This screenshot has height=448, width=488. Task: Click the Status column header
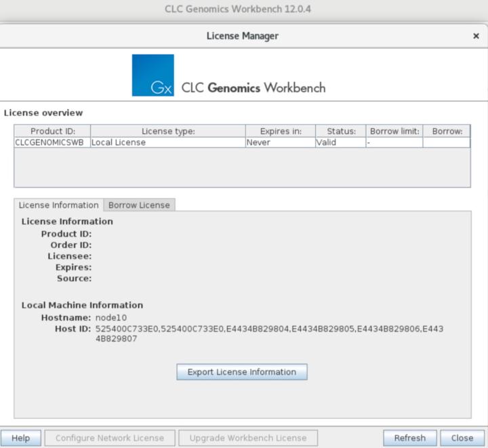(341, 131)
